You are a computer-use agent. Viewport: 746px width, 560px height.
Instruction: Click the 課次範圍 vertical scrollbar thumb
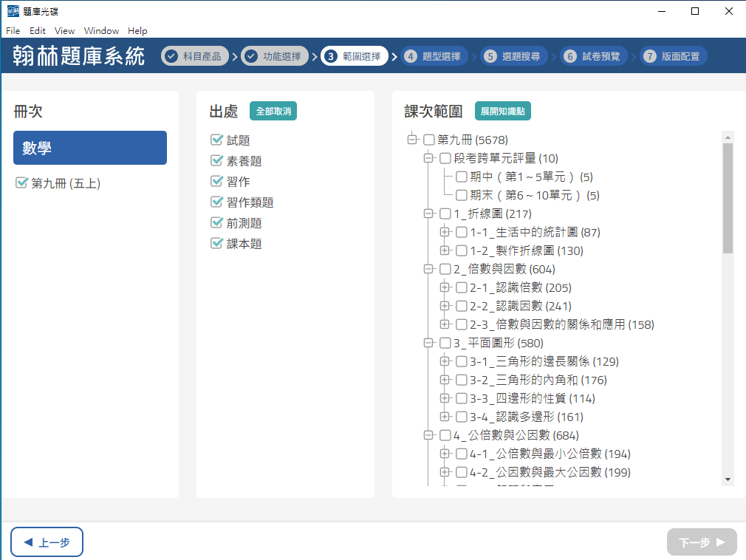click(728, 198)
